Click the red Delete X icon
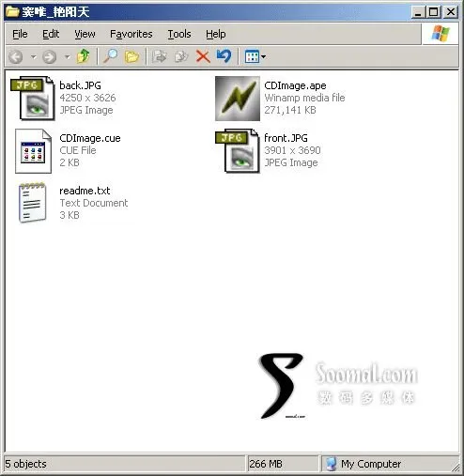 tap(203, 56)
